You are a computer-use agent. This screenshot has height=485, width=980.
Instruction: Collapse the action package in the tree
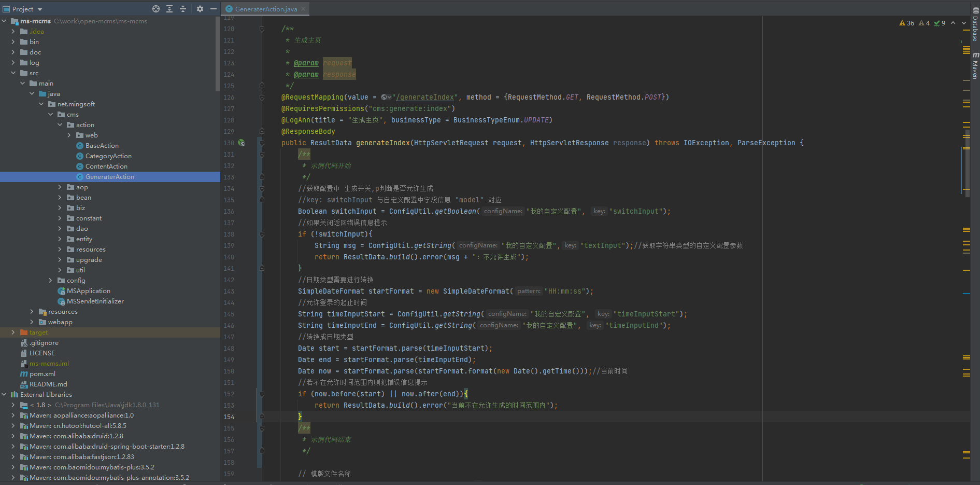coord(60,125)
